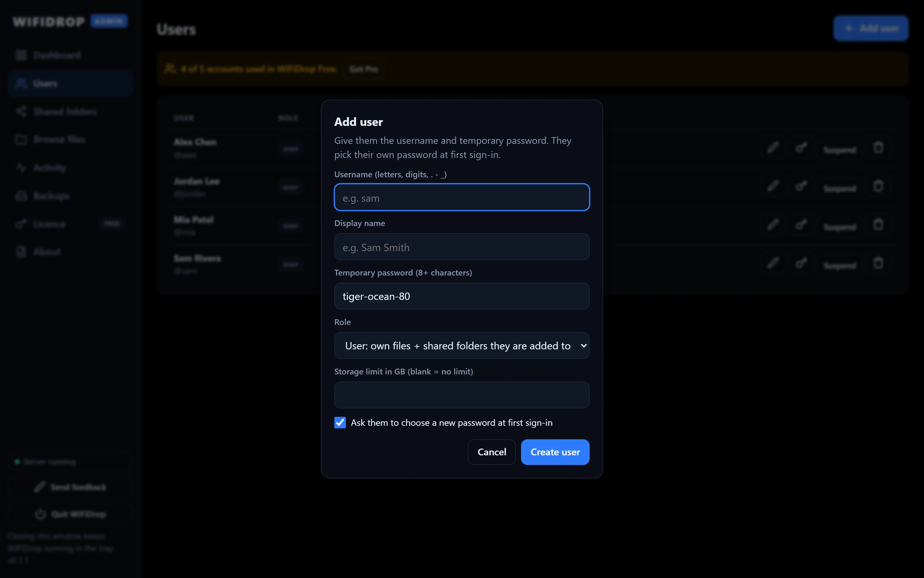This screenshot has height=578, width=924.
Task: Click the Licence key icon in the sidebar
Action: pos(21,224)
